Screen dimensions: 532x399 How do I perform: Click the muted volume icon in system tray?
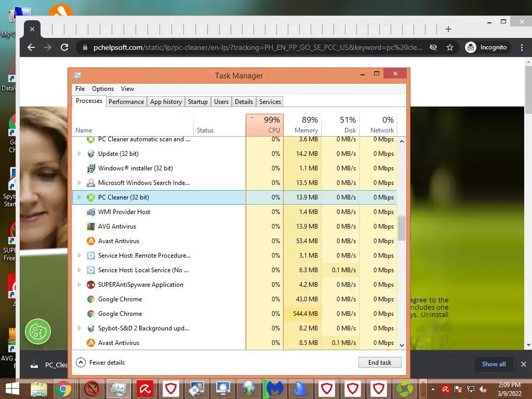483,389
